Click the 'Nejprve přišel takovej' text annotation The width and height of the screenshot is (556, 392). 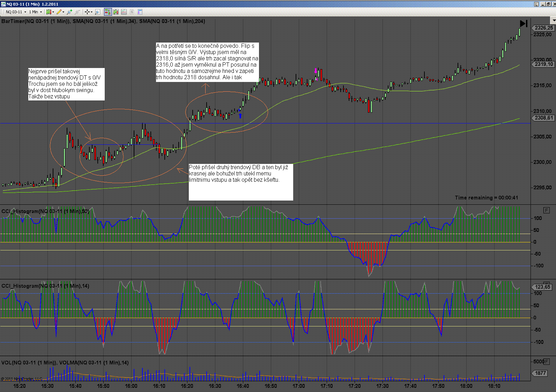tap(66, 84)
